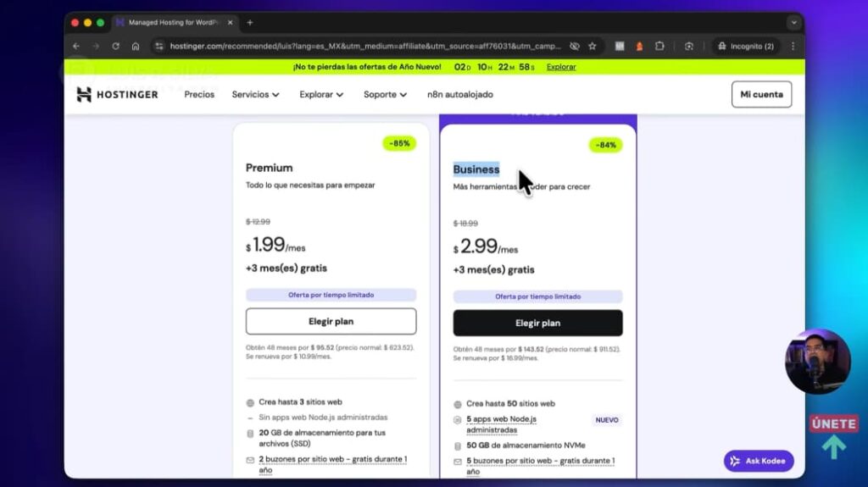Click the NUEVO badge
This screenshot has height=487, width=868.
(x=607, y=420)
